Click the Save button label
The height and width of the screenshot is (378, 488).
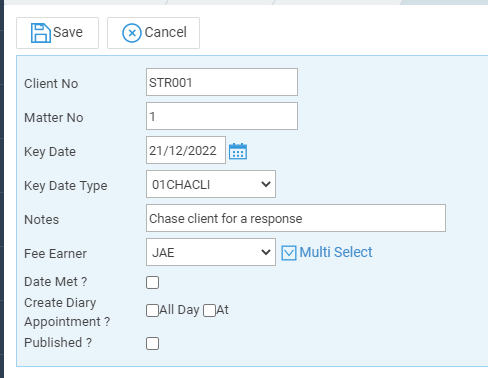point(68,32)
